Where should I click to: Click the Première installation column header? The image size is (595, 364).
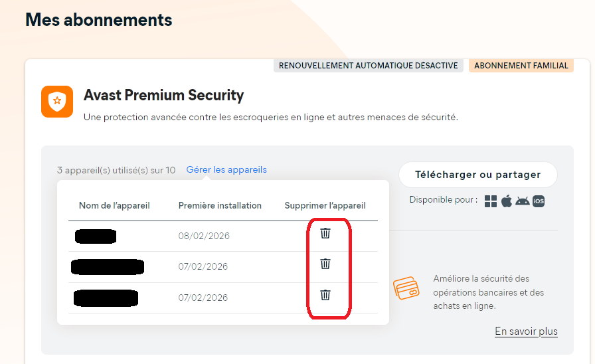tap(220, 206)
